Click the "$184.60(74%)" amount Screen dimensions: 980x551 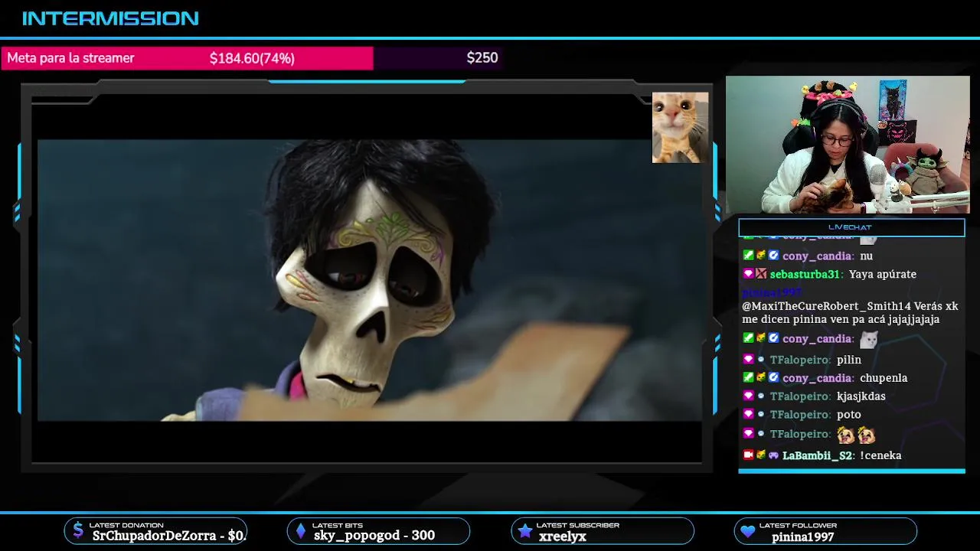coord(252,58)
